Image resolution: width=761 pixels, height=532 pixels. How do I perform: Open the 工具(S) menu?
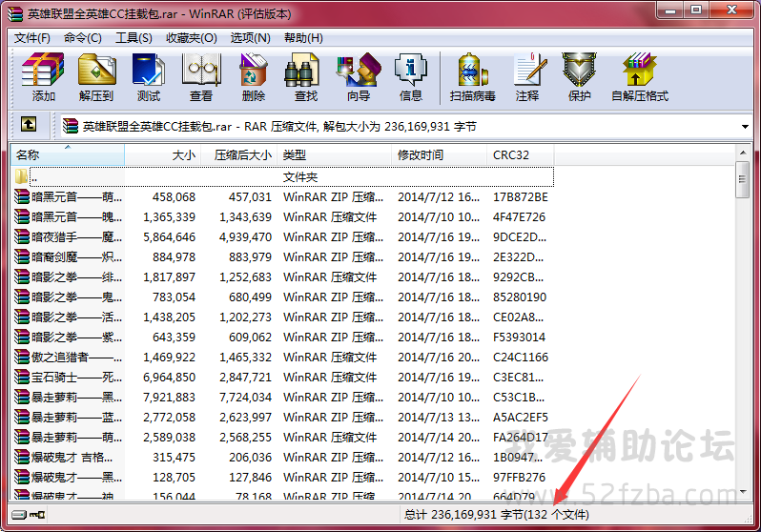click(134, 38)
